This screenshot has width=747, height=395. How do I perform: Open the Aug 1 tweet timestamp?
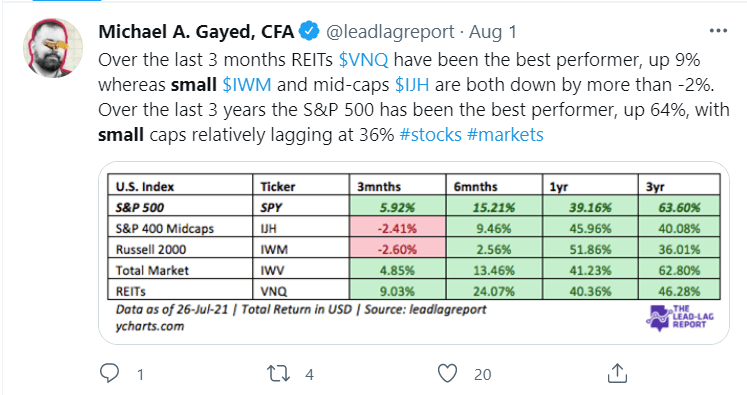tap(493, 32)
